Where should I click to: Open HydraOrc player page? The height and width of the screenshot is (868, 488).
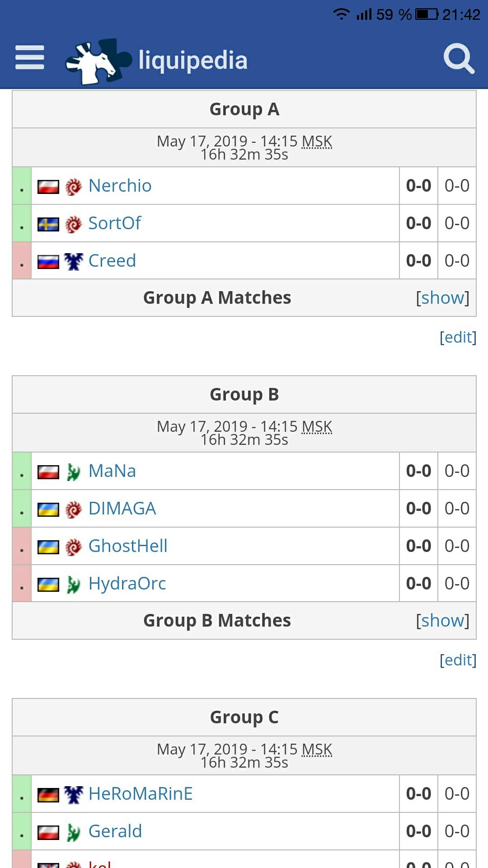point(127,584)
